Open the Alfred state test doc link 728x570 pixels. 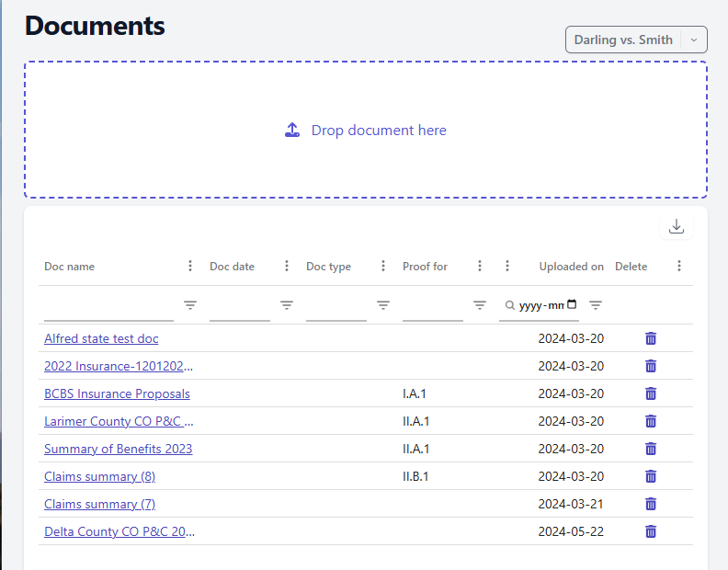coord(101,338)
